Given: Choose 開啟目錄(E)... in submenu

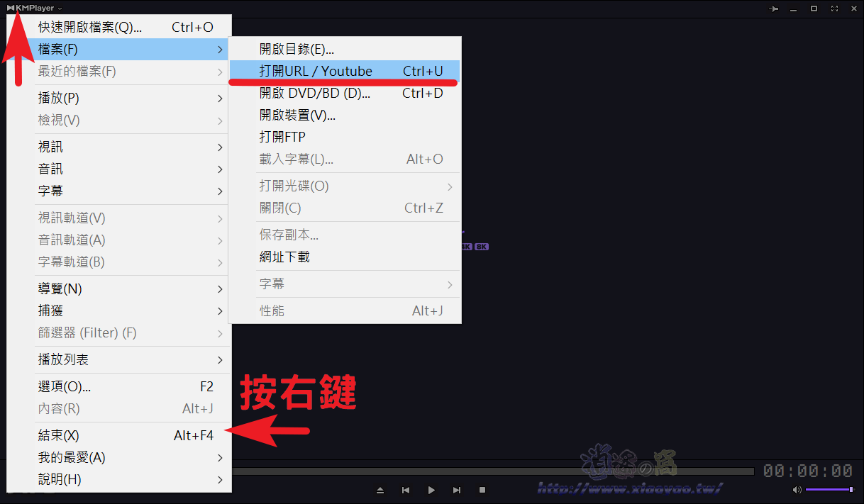Looking at the screenshot, I should click(x=345, y=49).
